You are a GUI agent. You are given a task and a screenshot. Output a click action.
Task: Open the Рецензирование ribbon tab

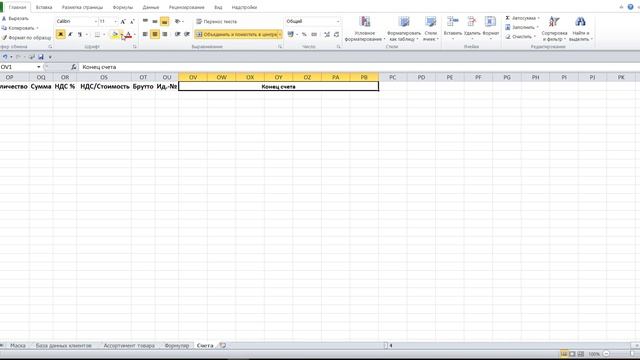[x=187, y=7]
